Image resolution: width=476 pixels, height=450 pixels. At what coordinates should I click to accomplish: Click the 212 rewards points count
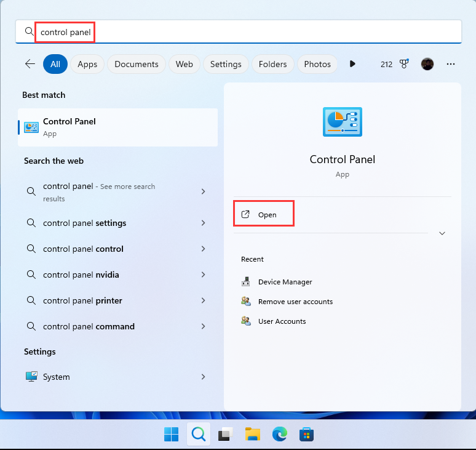386,64
